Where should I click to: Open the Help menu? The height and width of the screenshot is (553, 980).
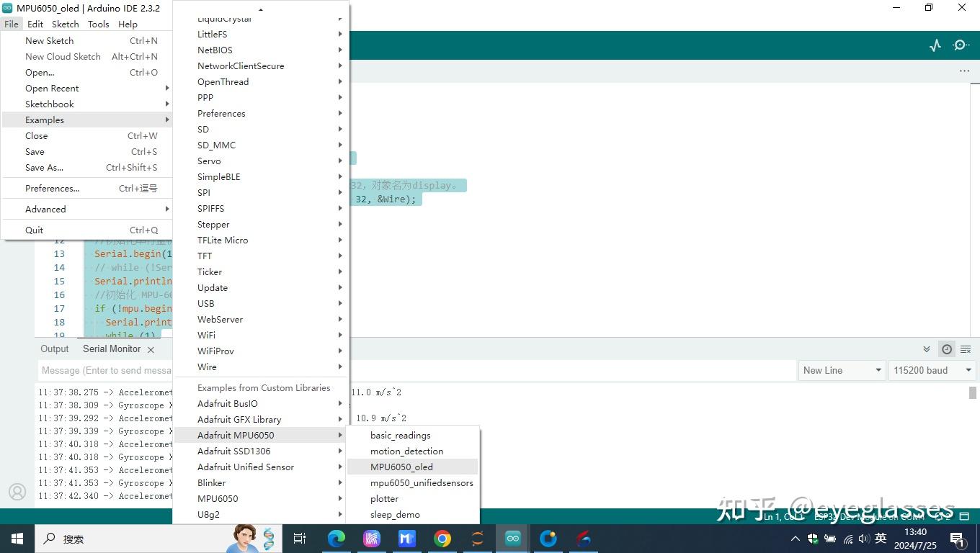128,24
